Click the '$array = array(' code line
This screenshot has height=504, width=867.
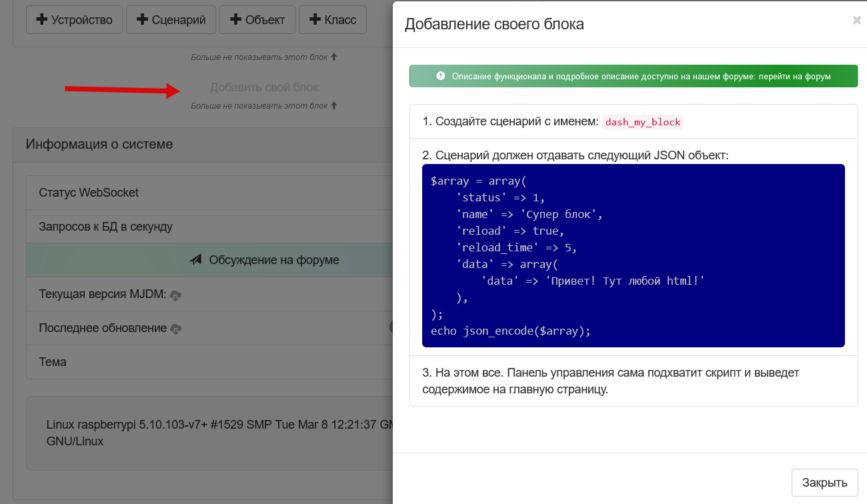(x=479, y=181)
